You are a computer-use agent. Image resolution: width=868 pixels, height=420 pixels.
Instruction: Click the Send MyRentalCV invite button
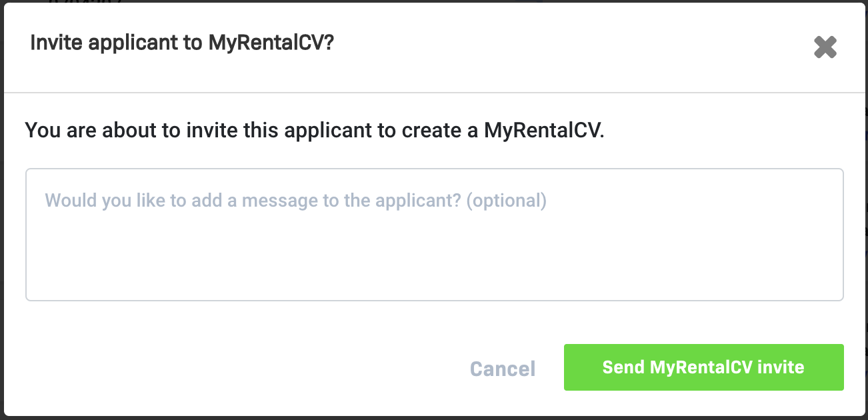tap(703, 367)
